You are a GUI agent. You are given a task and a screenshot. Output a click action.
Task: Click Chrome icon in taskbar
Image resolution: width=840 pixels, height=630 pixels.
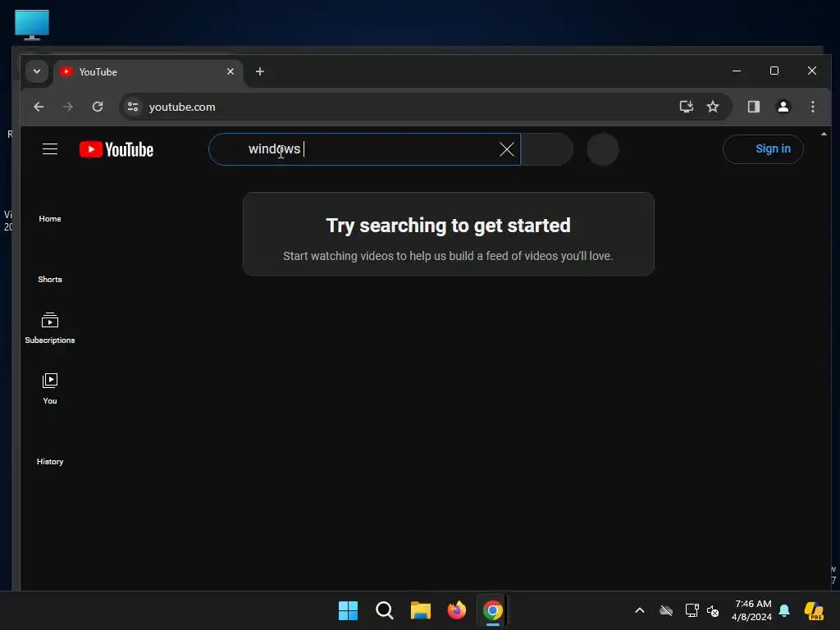(x=493, y=610)
